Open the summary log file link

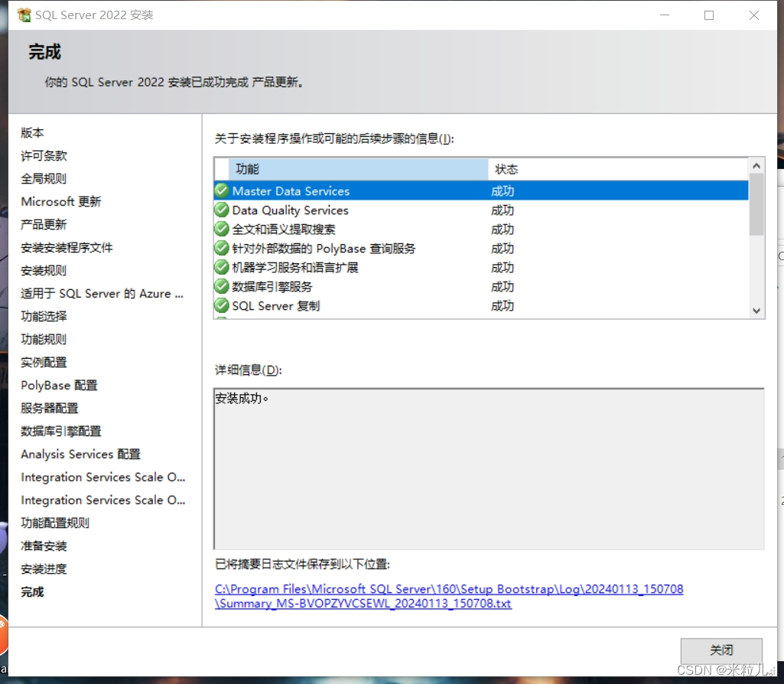tap(449, 596)
